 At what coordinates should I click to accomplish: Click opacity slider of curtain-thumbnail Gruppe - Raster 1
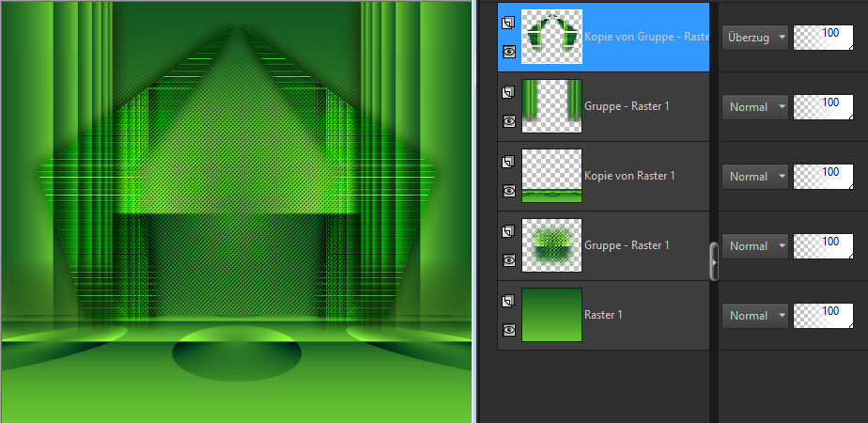[823, 107]
